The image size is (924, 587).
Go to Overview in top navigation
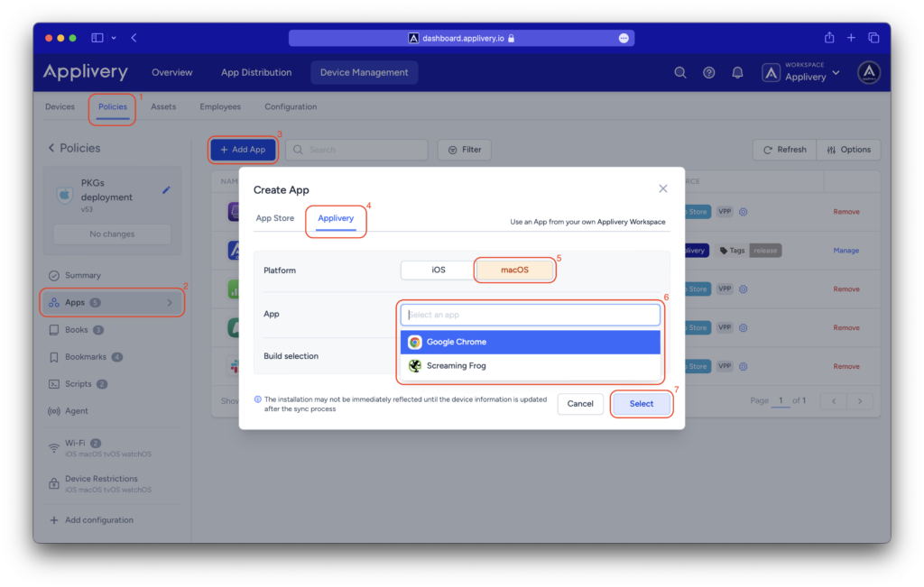(x=172, y=72)
